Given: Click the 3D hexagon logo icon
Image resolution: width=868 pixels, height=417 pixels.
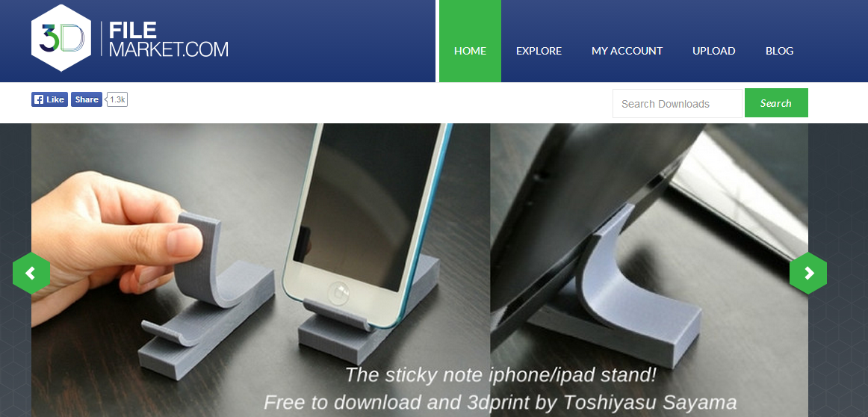Looking at the screenshot, I should [61, 38].
